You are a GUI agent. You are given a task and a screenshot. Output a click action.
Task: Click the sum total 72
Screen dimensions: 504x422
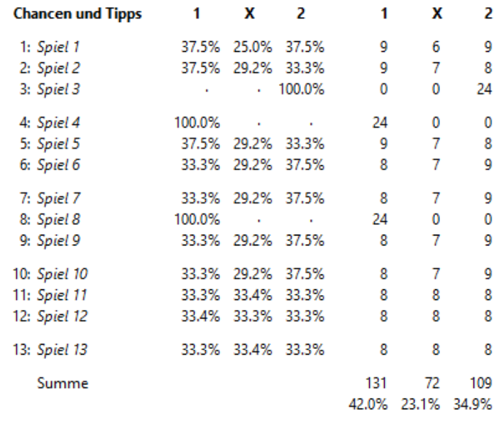tap(432, 383)
